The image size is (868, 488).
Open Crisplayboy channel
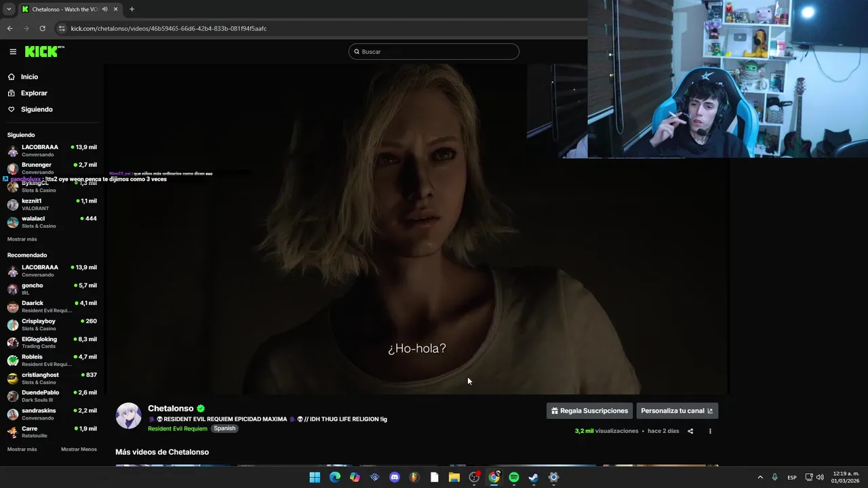pos(52,325)
